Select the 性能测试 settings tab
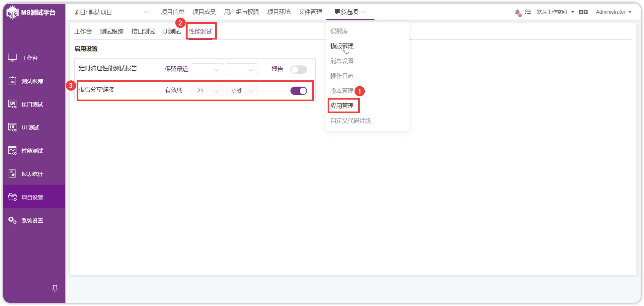Screen dimensions: 644x306 pos(201,32)
